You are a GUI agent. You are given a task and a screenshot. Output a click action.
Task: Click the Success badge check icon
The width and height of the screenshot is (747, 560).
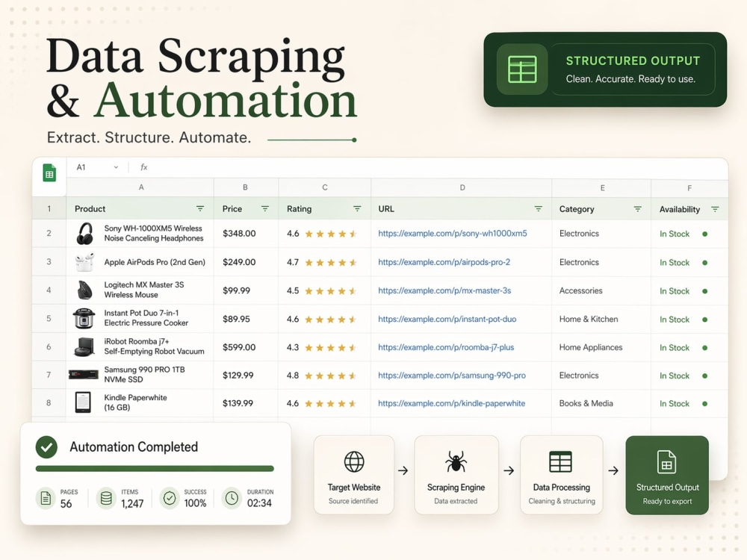point(169,498)
